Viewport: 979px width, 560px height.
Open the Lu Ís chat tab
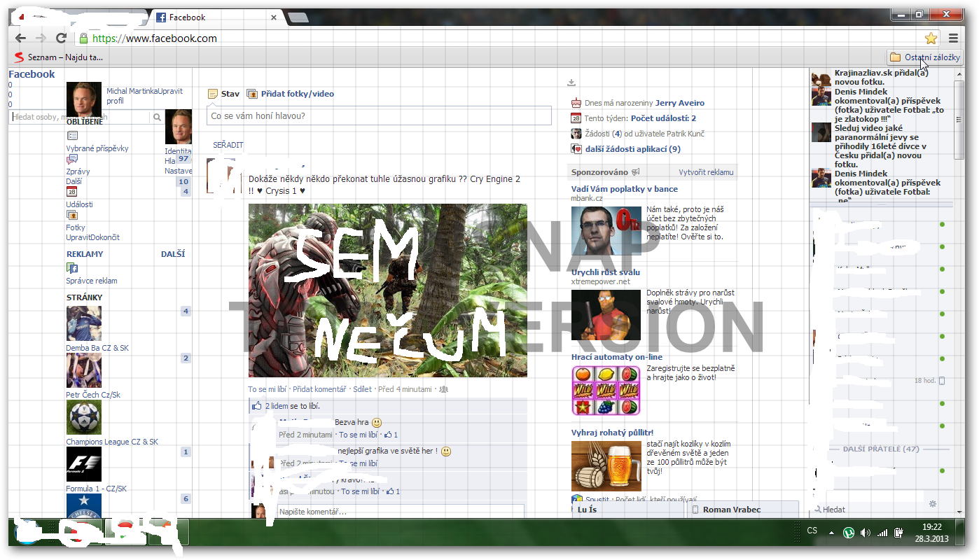627,509
